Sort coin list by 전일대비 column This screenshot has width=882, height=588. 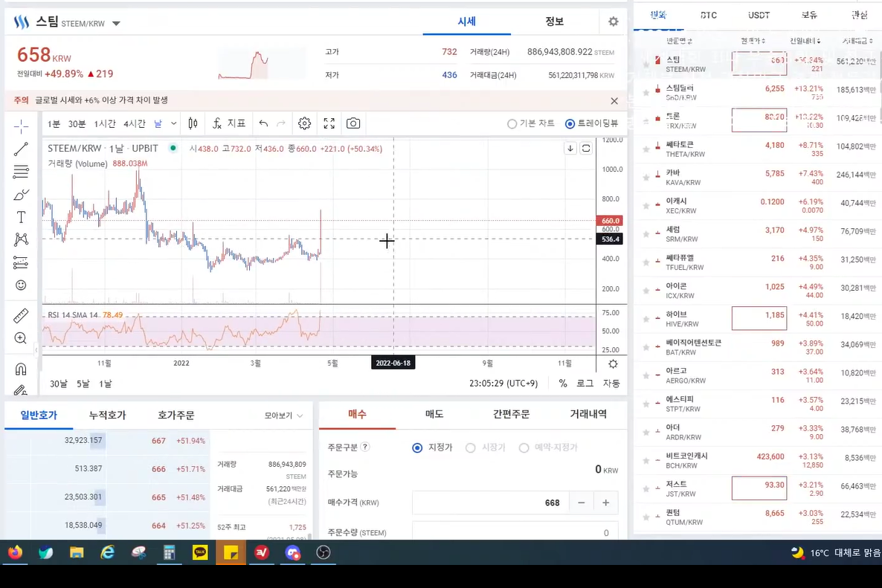click(x=805, y=41)
